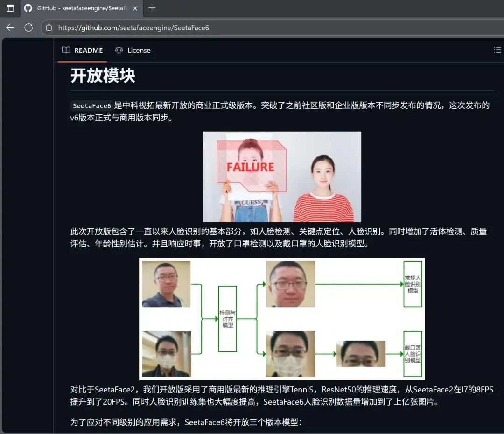The width and height of the screenshot is (504, 434).
Task: Close the current browser tab
Action: tap(135, 8)
